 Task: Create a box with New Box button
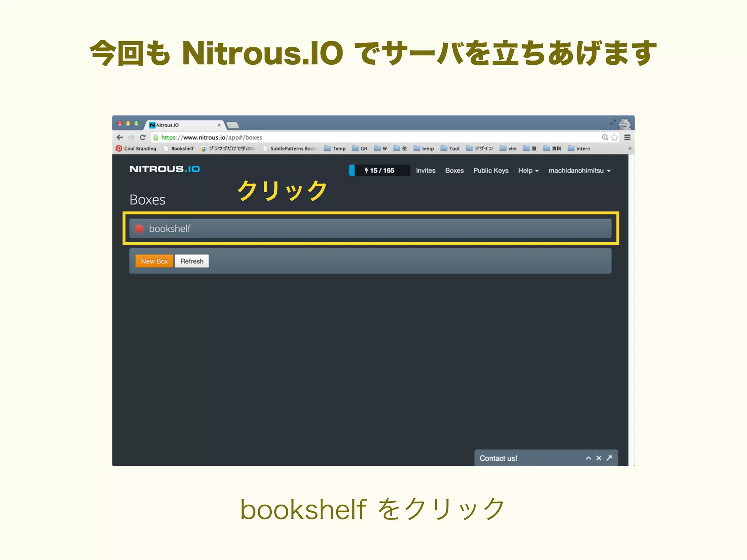tap(154, 261)
